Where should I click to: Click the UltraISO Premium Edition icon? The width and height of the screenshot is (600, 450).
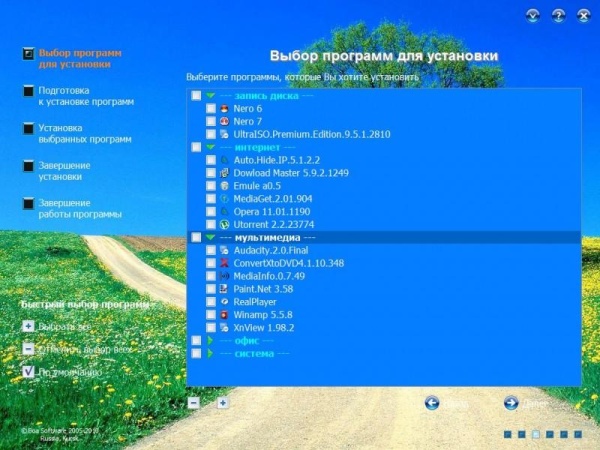click(225, 134)
